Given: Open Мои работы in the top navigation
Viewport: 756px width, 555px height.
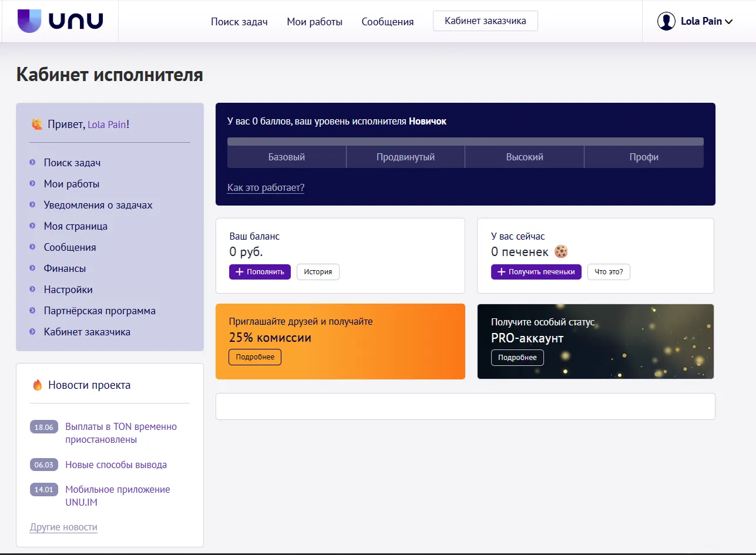Looking at the screenshot, I should tap(314, 22).
